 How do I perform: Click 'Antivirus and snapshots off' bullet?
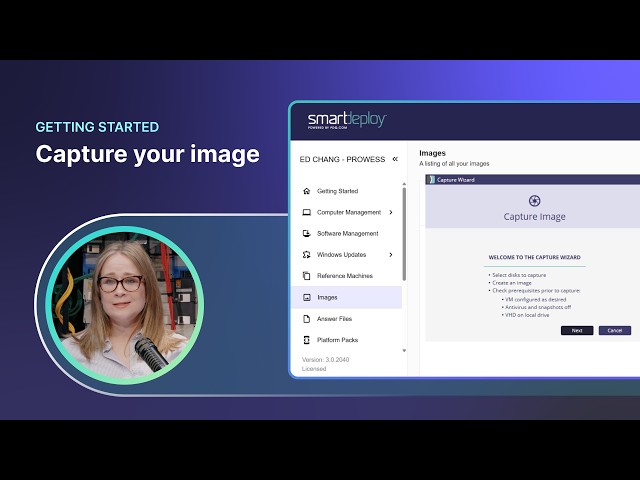tap(538, 307)
